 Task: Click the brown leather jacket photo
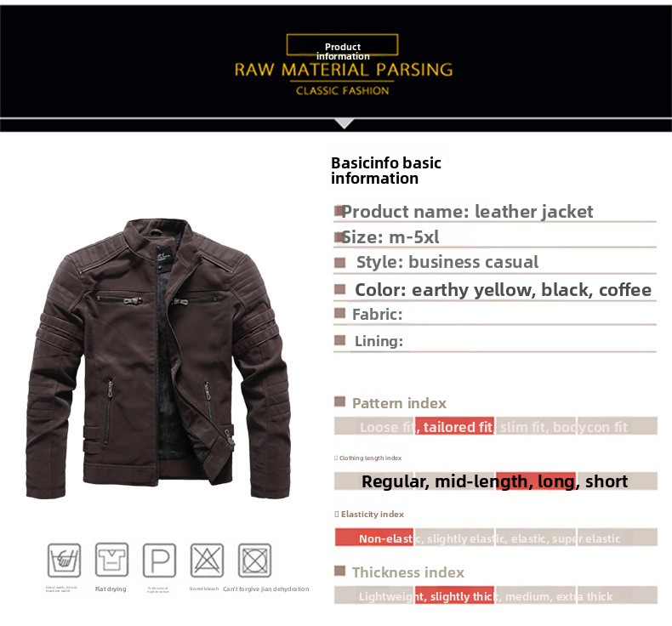coord(157,359)
